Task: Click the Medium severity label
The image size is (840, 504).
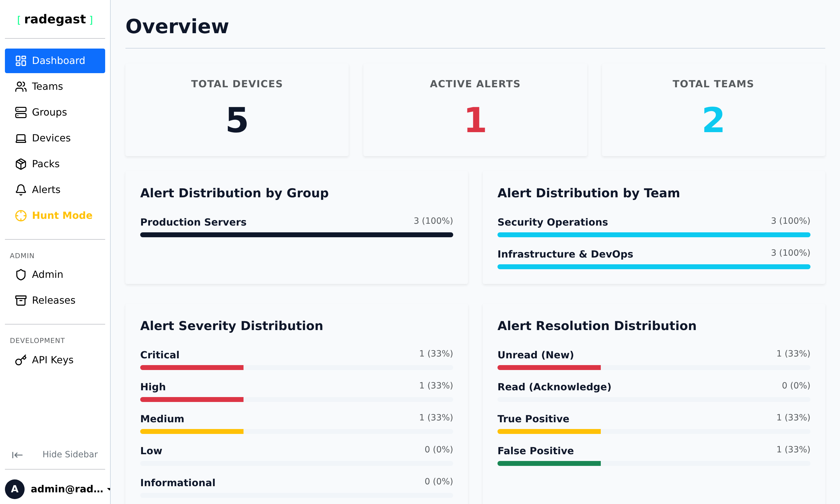Action: point(162,419)
